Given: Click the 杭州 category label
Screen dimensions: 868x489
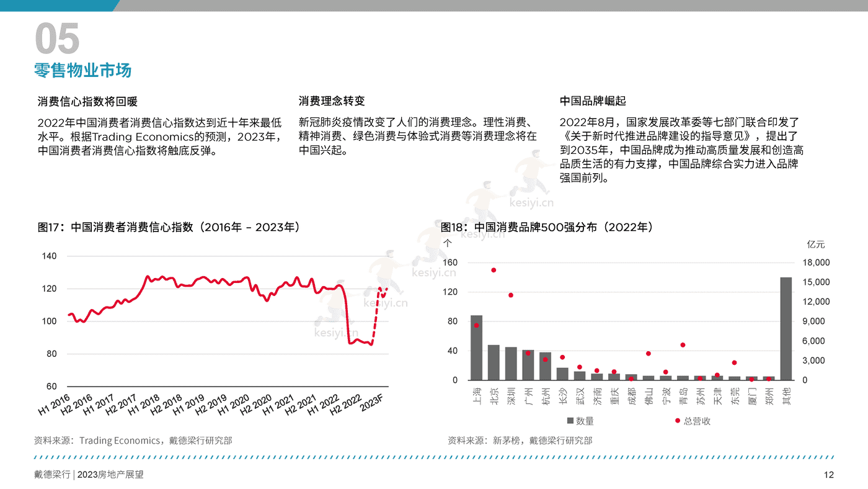Looking at the screenshot, I should click(x=546, y=396).
